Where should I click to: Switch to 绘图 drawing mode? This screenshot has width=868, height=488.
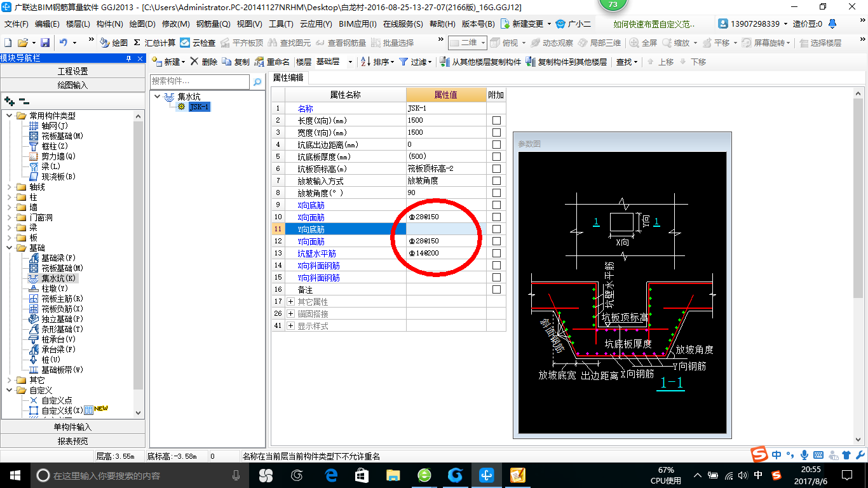click(114, 43)
